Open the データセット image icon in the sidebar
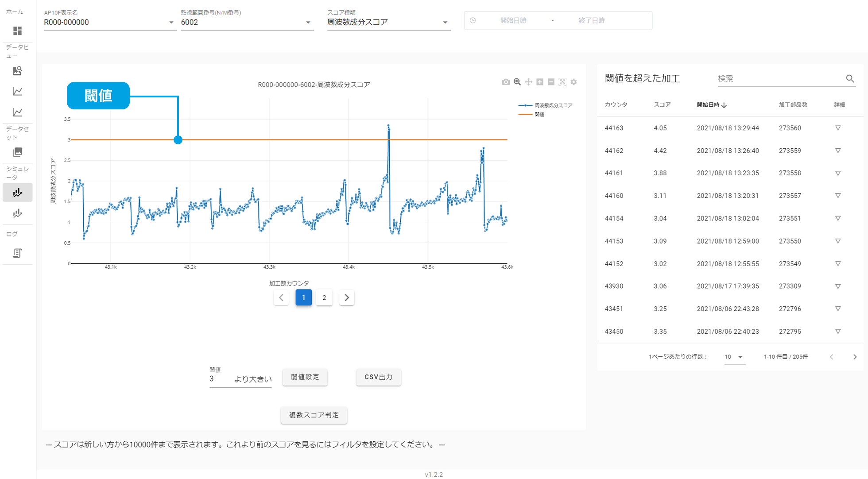The width and height of the screenshot is (868, 479). click(17, 151)
